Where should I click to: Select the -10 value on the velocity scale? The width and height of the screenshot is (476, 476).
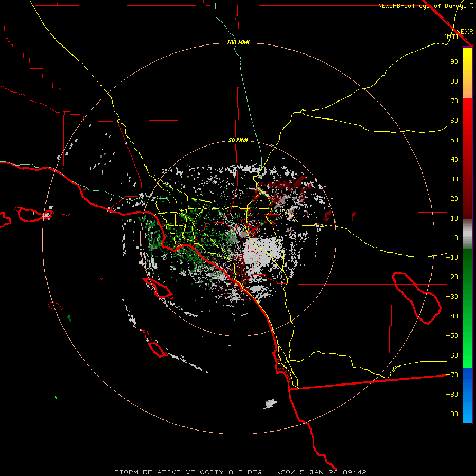click(x=452, y=258)
